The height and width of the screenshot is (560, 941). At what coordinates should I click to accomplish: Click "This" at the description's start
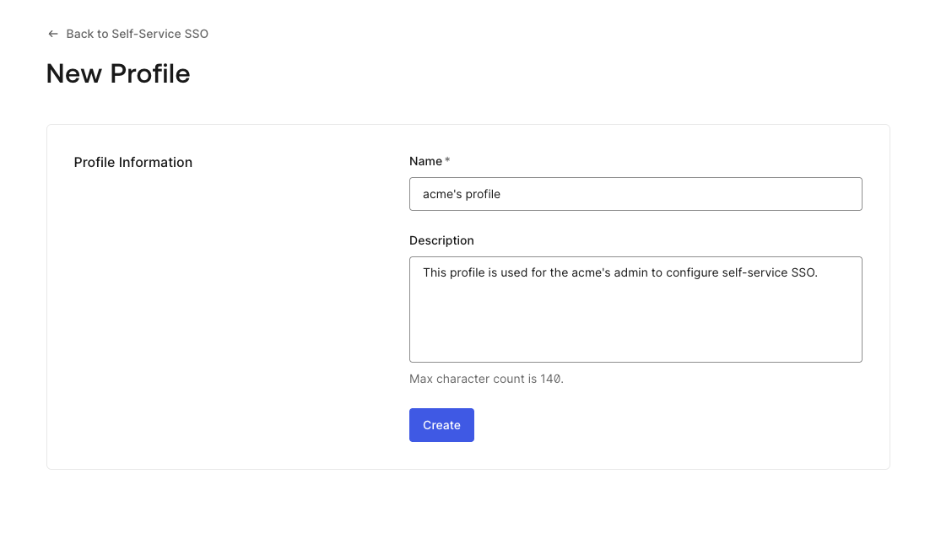435,272
